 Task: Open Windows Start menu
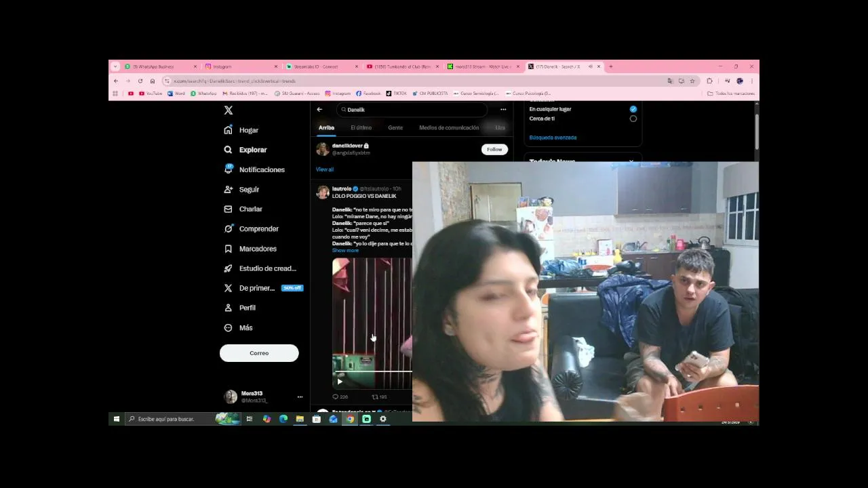[117, 419]
